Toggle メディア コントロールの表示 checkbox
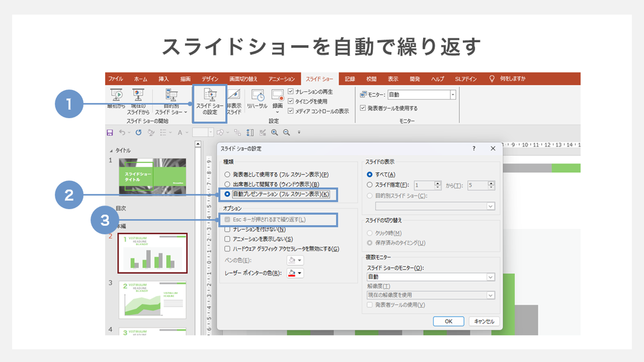644x362 pixels. click(x=290, y=111)
